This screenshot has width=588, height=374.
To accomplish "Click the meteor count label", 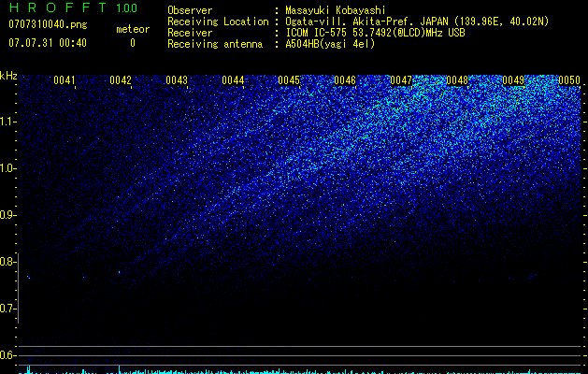I will tap(133, 29).
